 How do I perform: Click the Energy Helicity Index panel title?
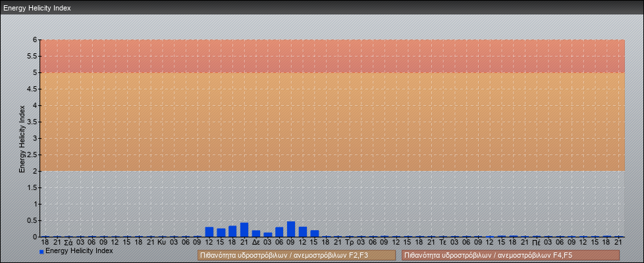coord(37,8)
